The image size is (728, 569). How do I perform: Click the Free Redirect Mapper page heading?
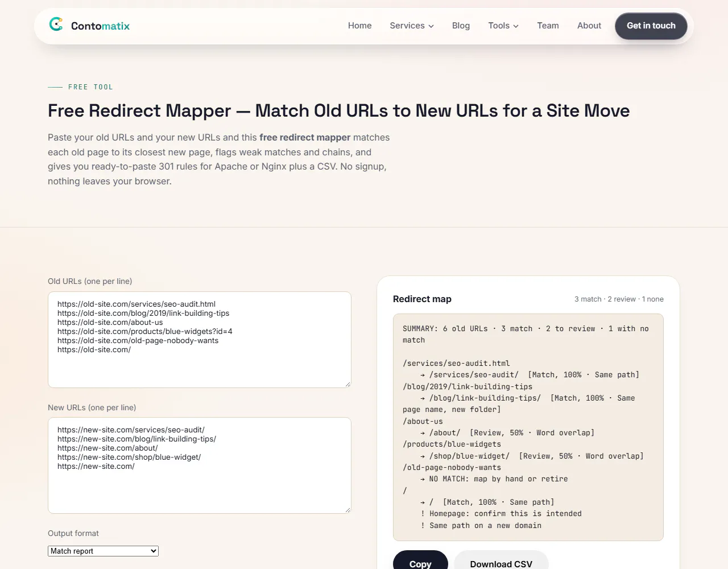coord(339,110)
